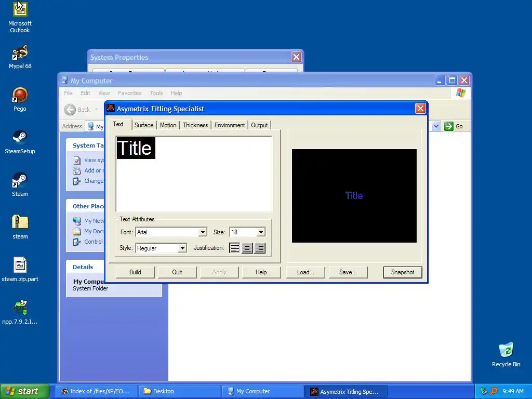
Task: Select left justification icon
Action: pyautogui.click(x=234, y=248)
